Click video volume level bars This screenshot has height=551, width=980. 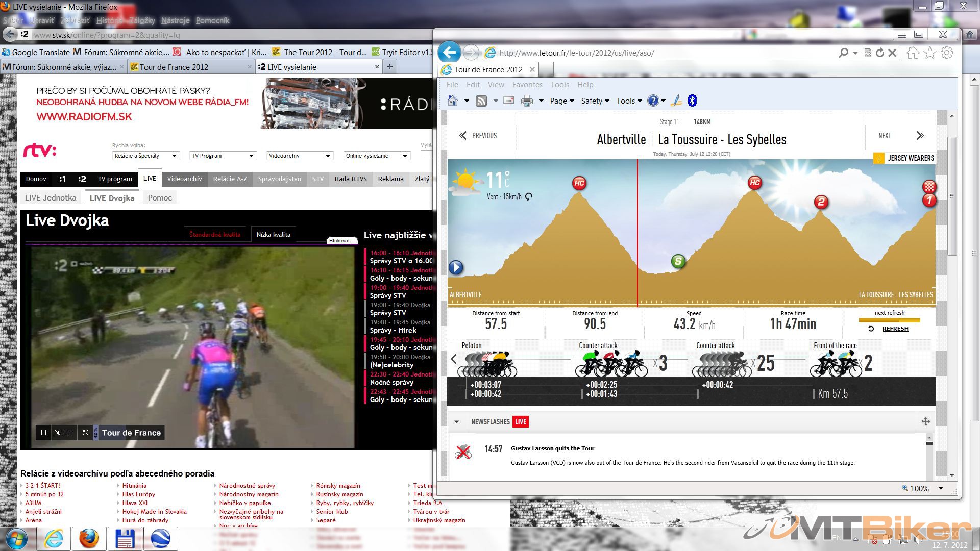pyautogui.click(x=68, y=433)
